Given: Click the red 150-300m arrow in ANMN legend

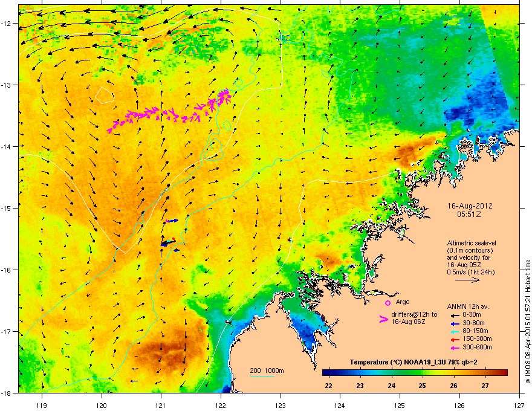Looking at the screenshot, I should (455, 339).
